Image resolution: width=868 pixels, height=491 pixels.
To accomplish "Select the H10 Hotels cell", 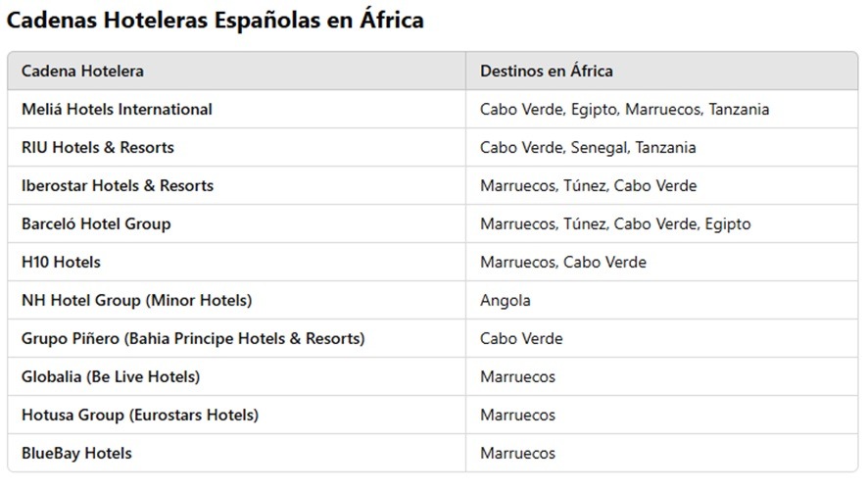I will point(236,262).
